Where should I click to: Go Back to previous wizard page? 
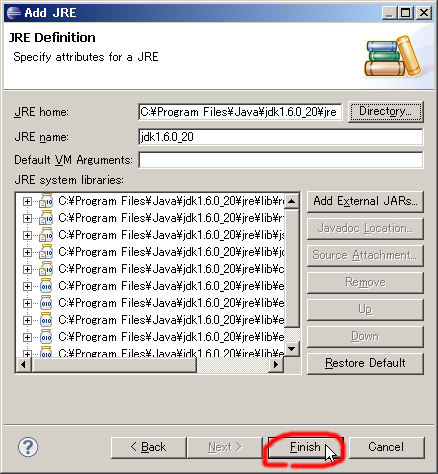(x=149, y=447)
